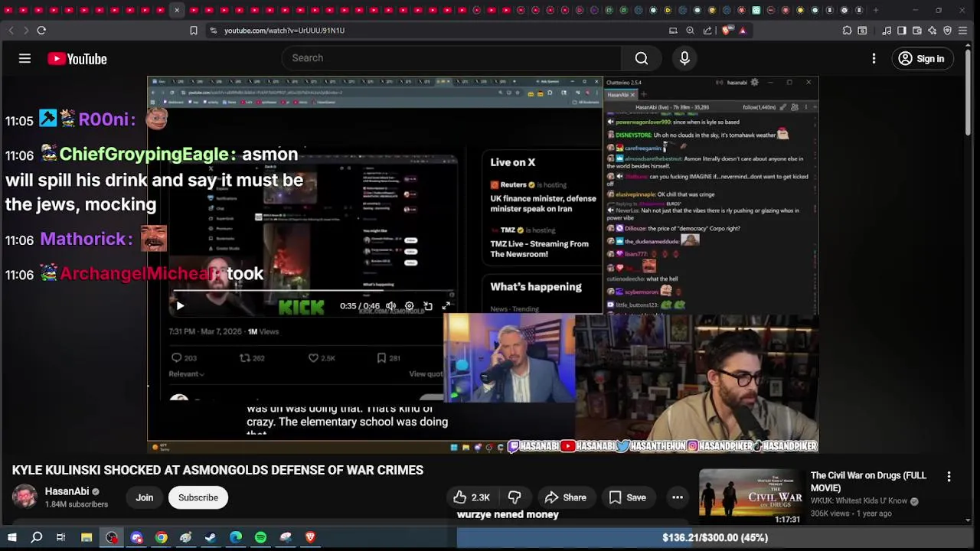Screen dimensions: 980x551
Task: Open Windows taskbar search
Action: click(x=36, y=537)
